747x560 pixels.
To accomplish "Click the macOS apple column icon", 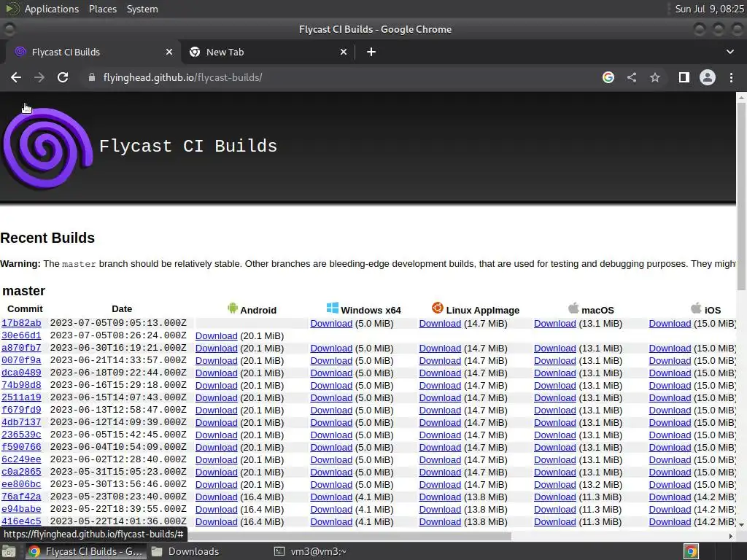I will [x=573, y=308].
